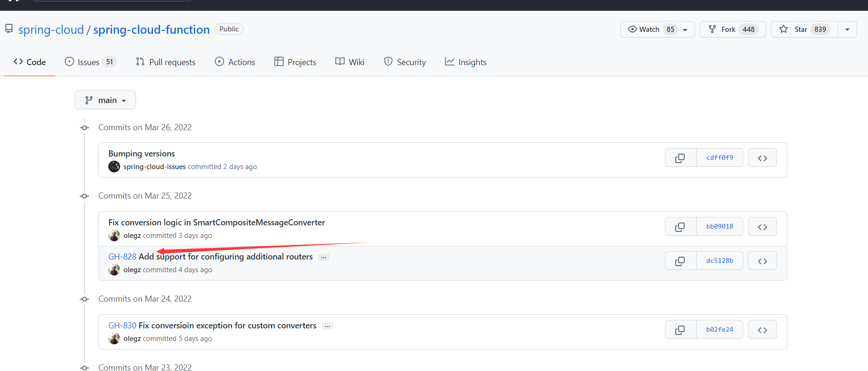Image resolution: width=868 pixels, height=371 pixels.
Task: Click the 448 fork count
Action: point(749,30)
